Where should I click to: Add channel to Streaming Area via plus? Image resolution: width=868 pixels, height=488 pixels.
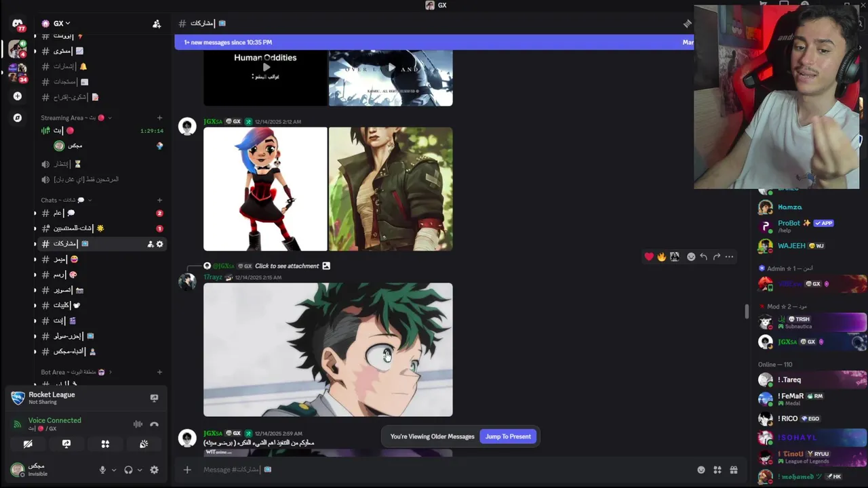[159, 118]
